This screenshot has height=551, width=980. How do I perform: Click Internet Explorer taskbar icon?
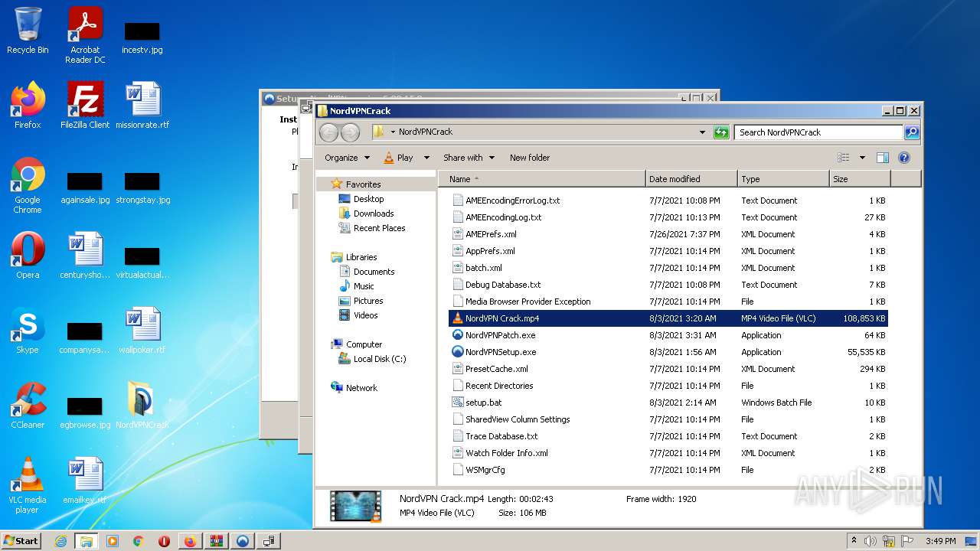[60, 541]
